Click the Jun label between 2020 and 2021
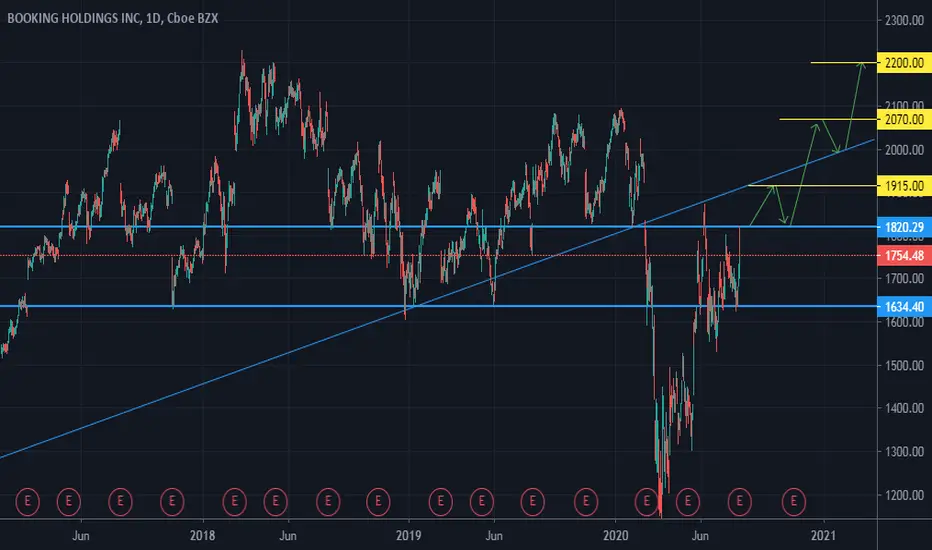This screenshot has width=932, height=550. [x=700, y=536]
